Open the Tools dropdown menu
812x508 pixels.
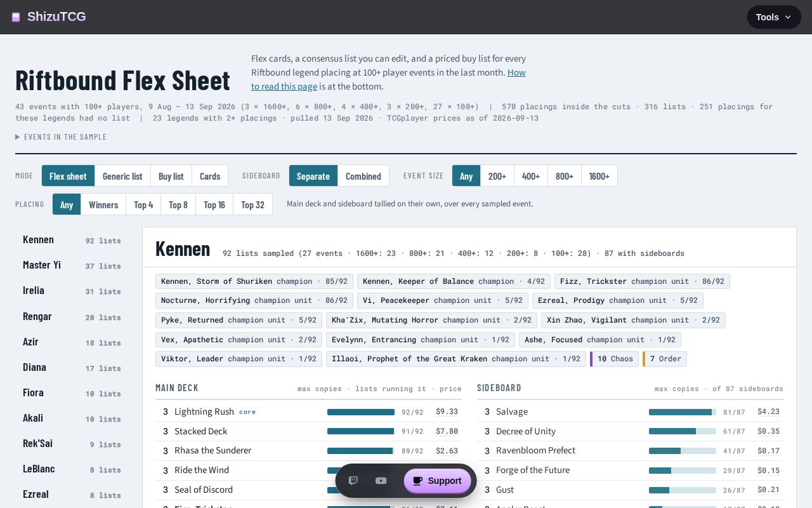point(774,17)
